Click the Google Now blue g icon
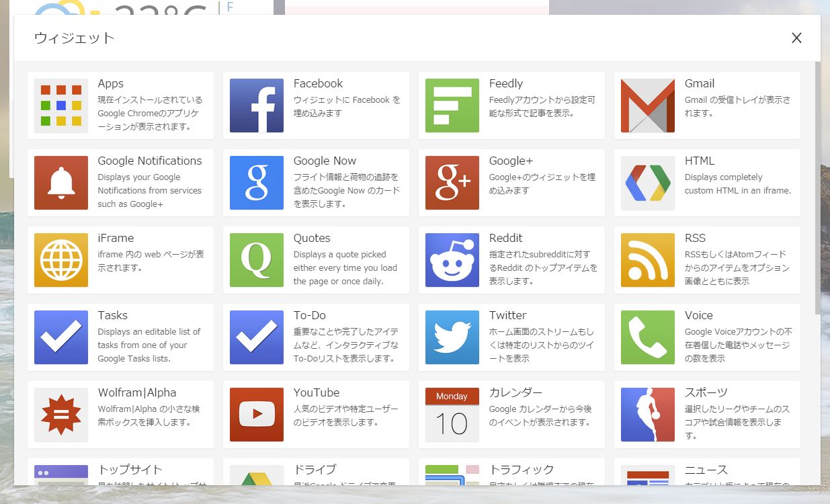 pyautogui.click(x=257, y=183)
